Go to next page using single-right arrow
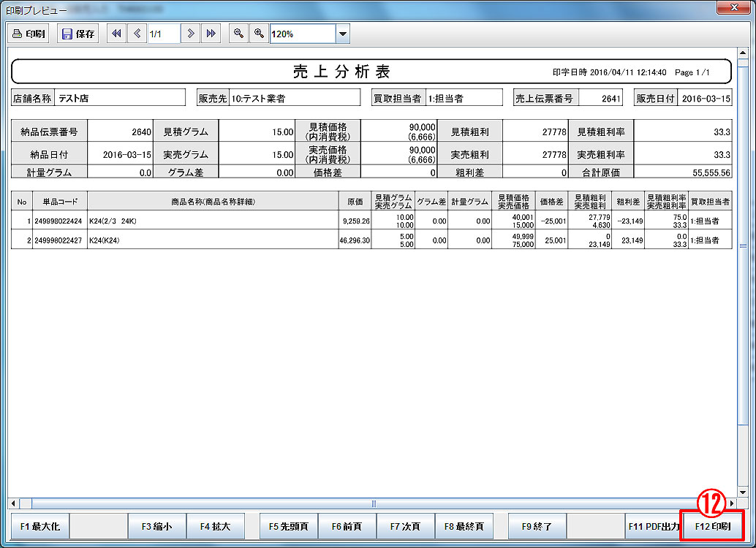This screenshot has height=548, width=756. pyautogui.click(x=190, y=34)
